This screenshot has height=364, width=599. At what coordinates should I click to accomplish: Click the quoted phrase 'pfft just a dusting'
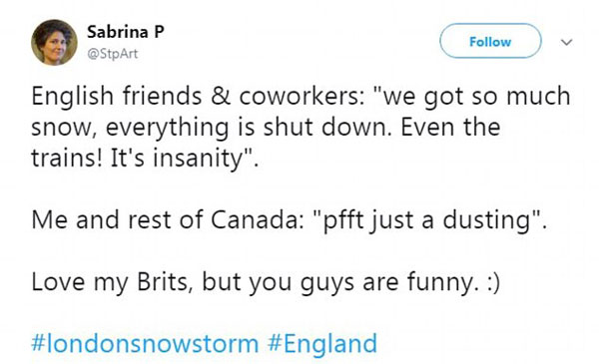(429, 220)
